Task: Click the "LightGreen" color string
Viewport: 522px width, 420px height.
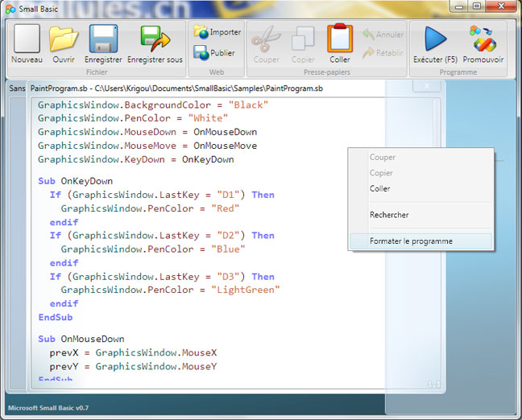Action: pos(246,290)
